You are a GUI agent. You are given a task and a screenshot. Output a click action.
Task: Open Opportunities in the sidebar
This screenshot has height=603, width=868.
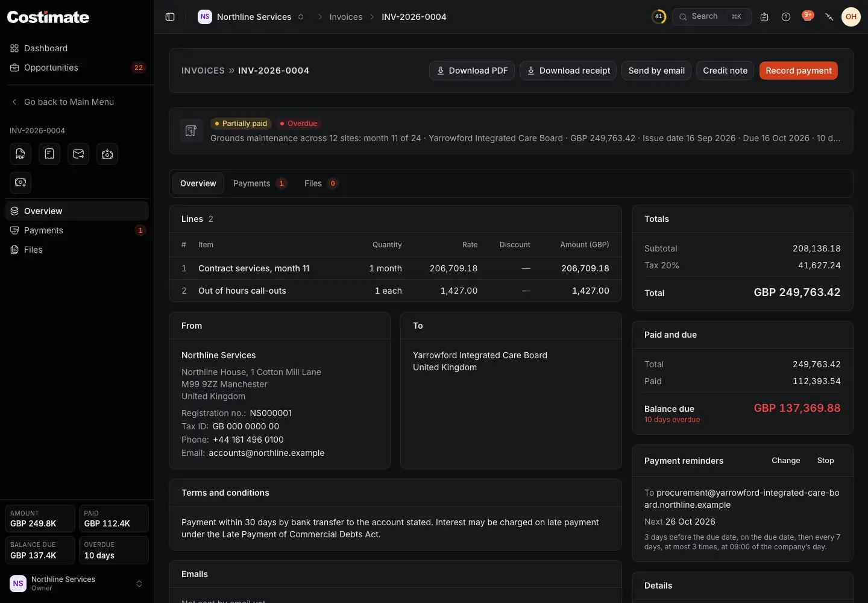[x=77, y=68]
